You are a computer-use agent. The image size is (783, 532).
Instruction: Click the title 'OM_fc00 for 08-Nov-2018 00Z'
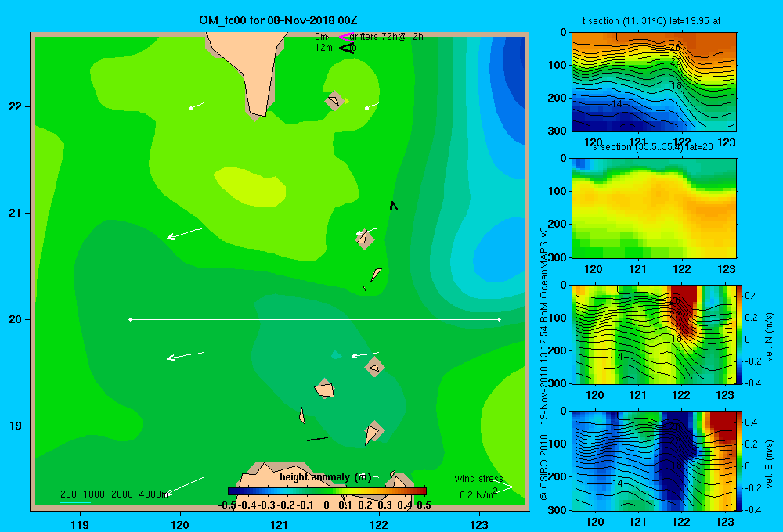(x=278, y=20)
